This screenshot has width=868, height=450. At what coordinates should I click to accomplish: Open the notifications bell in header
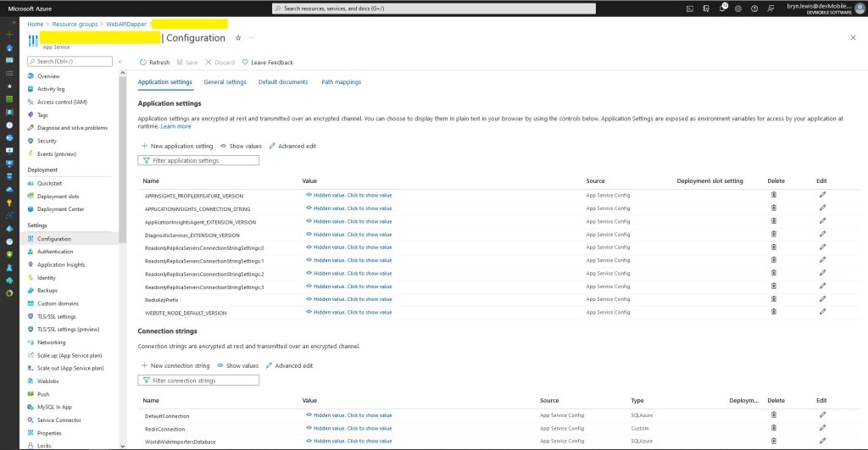tap(723, 8)
